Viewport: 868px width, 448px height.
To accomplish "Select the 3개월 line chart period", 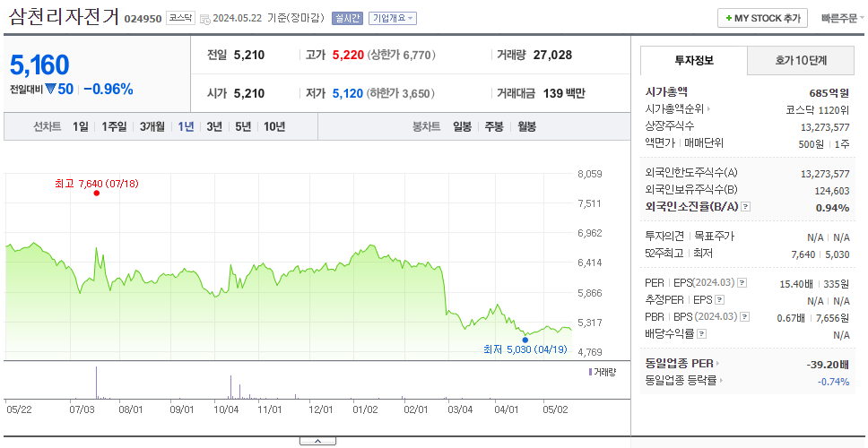I will tap(152, 126).
